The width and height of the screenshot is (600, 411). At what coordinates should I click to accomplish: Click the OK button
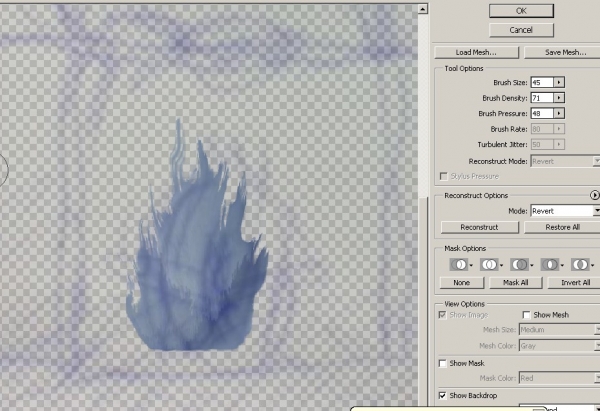coord(521,11)
